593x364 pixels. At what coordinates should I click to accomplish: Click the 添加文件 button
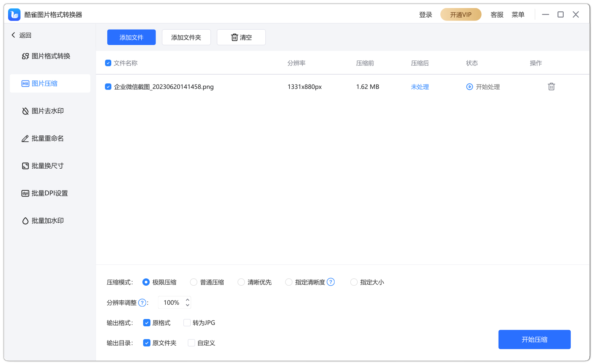(131, 37)
